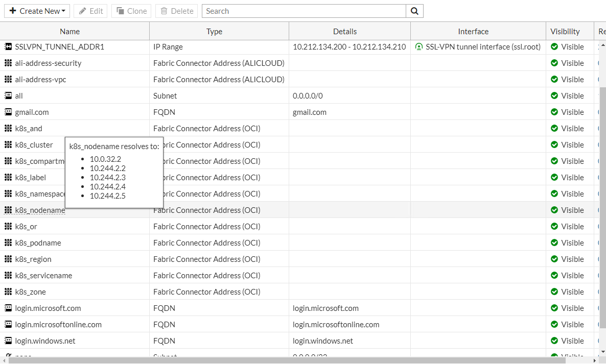
Task: Toggle the Visible status for login.windows.net
Action: pyautogui.click(x=555, y=341)
